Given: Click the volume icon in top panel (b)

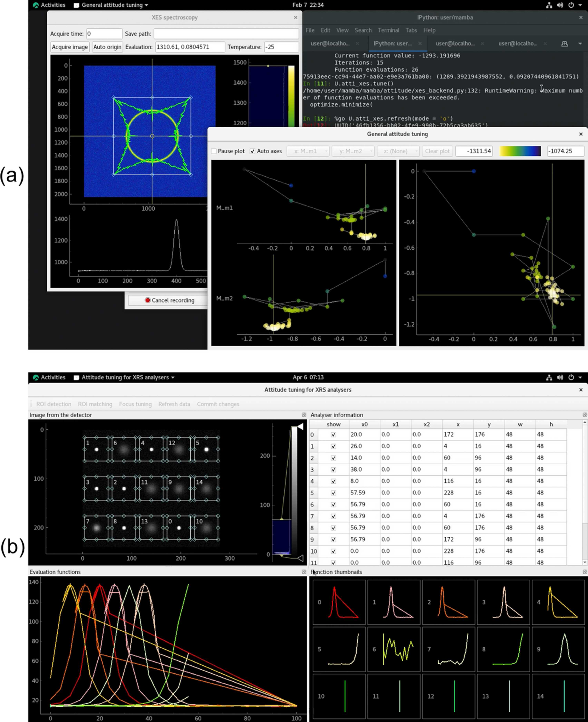Looking at the screenshot, I should pyautogui.click(x=560, y=377).
